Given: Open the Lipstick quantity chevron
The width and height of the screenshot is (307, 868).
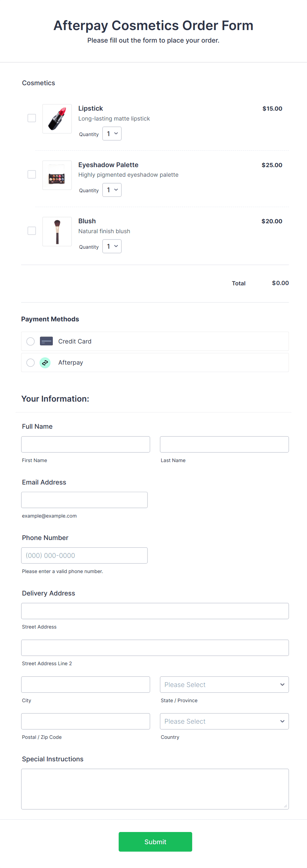Looking at the screenshot, I should 116,133.
